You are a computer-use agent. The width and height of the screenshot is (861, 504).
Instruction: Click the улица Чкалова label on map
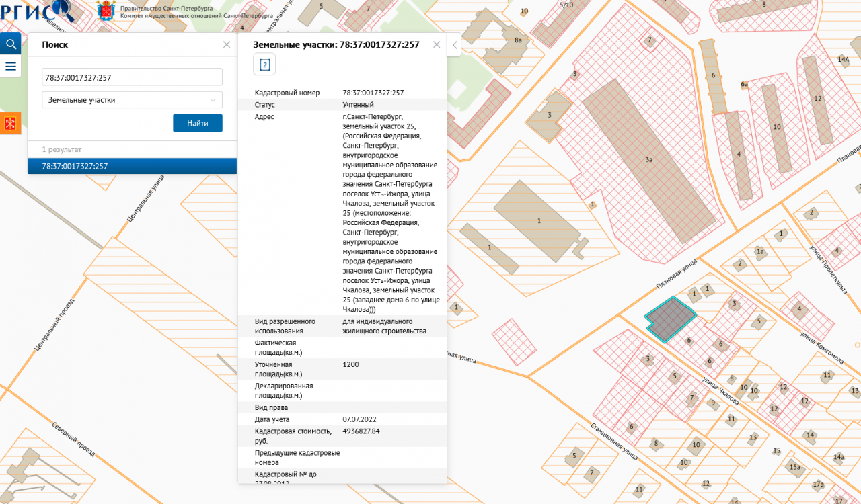pos(720,392)
